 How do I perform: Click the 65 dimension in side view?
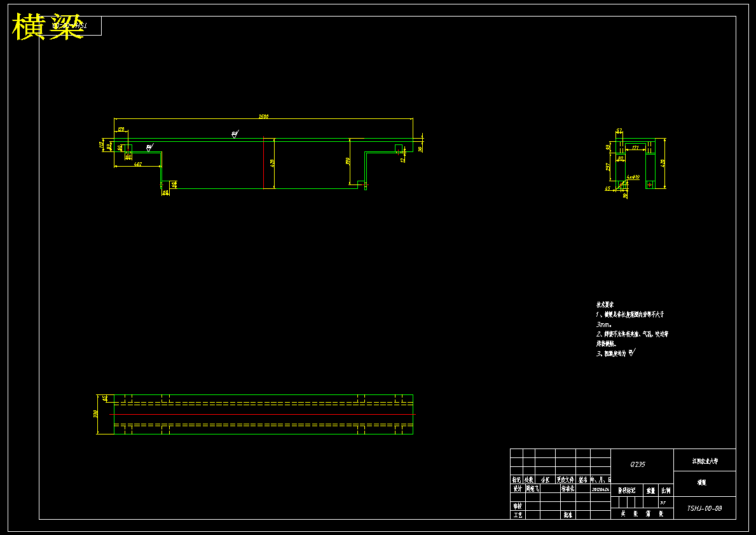(608, 188)
